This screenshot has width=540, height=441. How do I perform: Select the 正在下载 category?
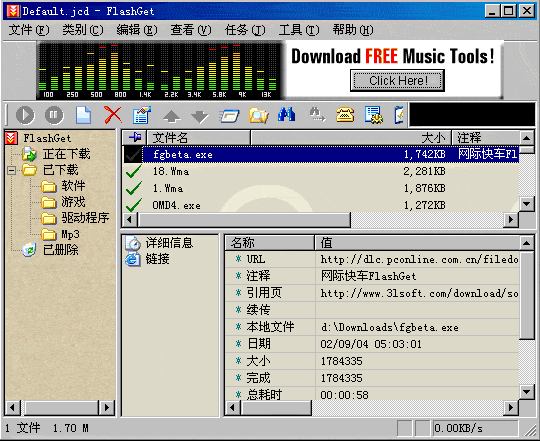coord(66,154)
